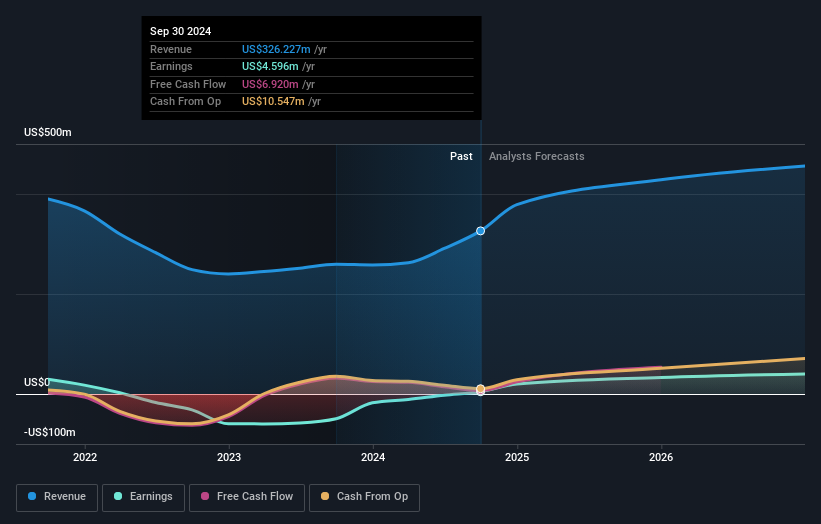The image size is (821, 524).
Task: Click the orange Cash From Op data point
Action: click(x=480, y=389)
